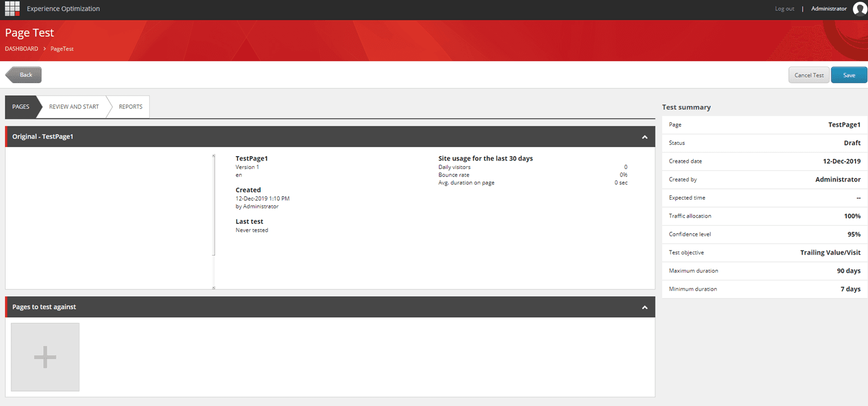868x406 pixels.
Task: Click the Last test heading
Action: pos(249,222)
